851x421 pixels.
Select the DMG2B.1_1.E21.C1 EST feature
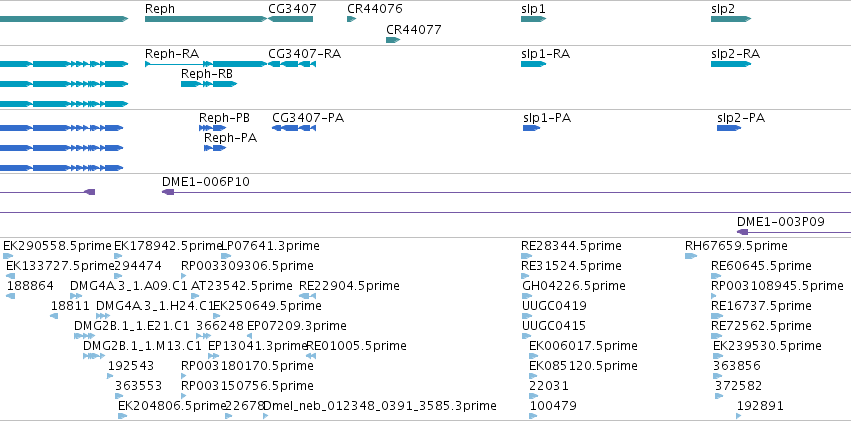click(84, 336)
